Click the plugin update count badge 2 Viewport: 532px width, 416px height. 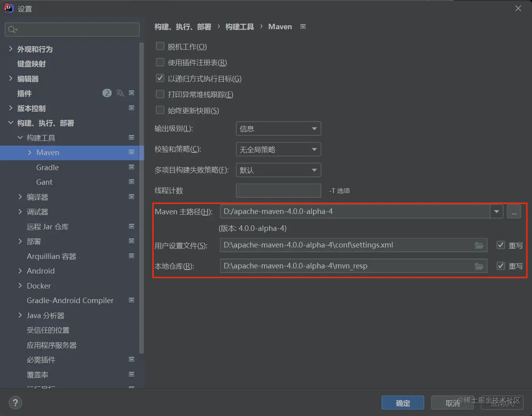click(x=107, y=93)
